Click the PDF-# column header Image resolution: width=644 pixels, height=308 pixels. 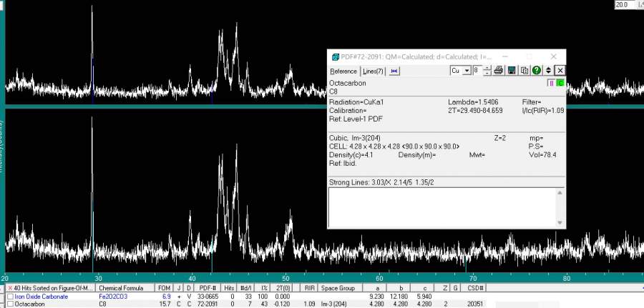tap(208, 287)
